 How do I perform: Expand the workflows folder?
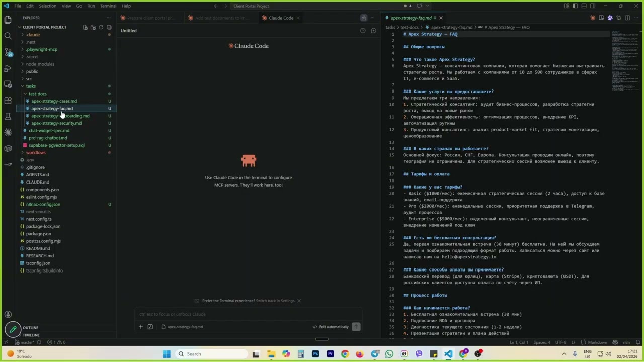coord(66,152)
